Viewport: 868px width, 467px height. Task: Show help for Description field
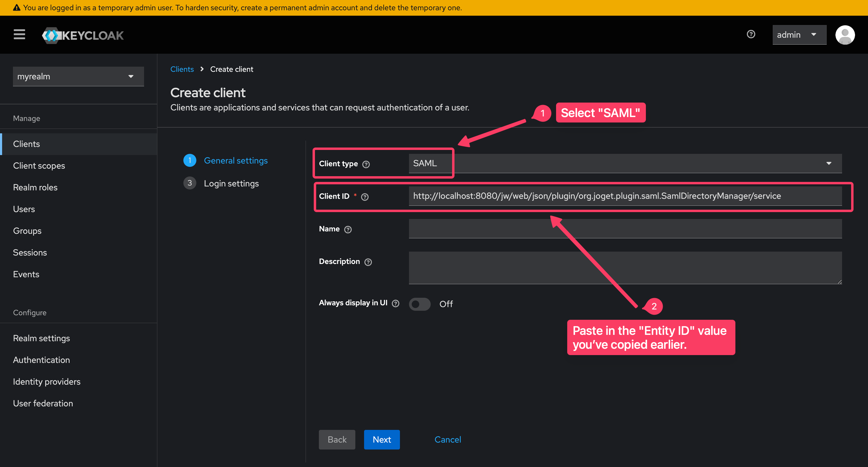(x=368, y=262)
